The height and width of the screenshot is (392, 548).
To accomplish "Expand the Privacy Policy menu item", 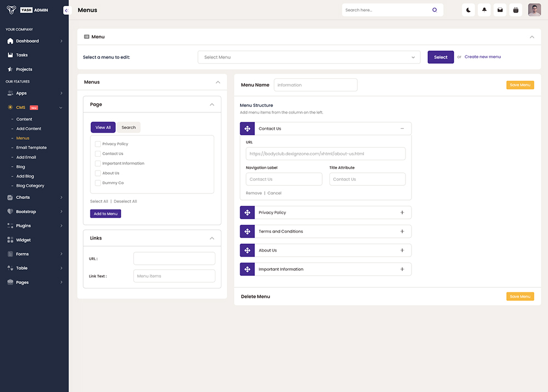I will click(x=402, y=213).
